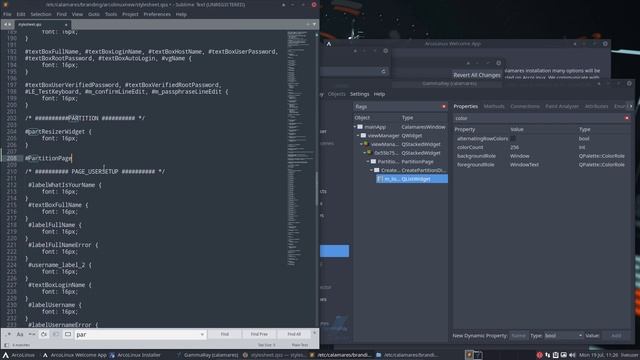Switch to ArcoLinux Installer taskbar entry
The image size is (640, 360).
(135, 355)
